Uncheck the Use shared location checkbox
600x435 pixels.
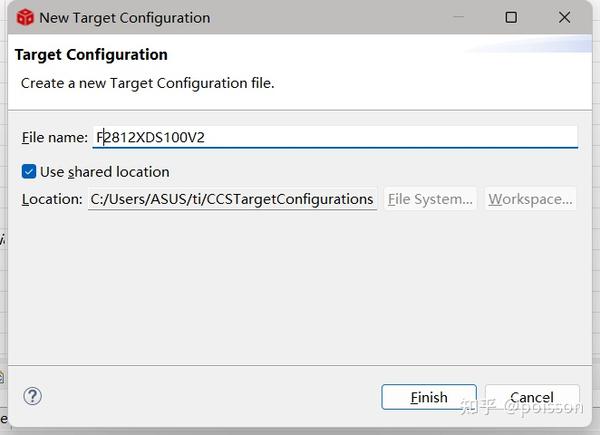(29, 172)
